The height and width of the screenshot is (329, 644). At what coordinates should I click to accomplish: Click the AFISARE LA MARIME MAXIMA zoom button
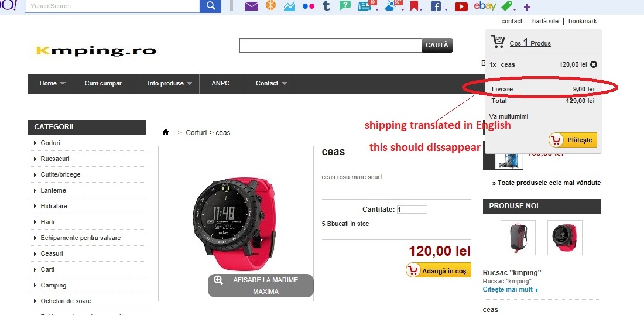261,286
